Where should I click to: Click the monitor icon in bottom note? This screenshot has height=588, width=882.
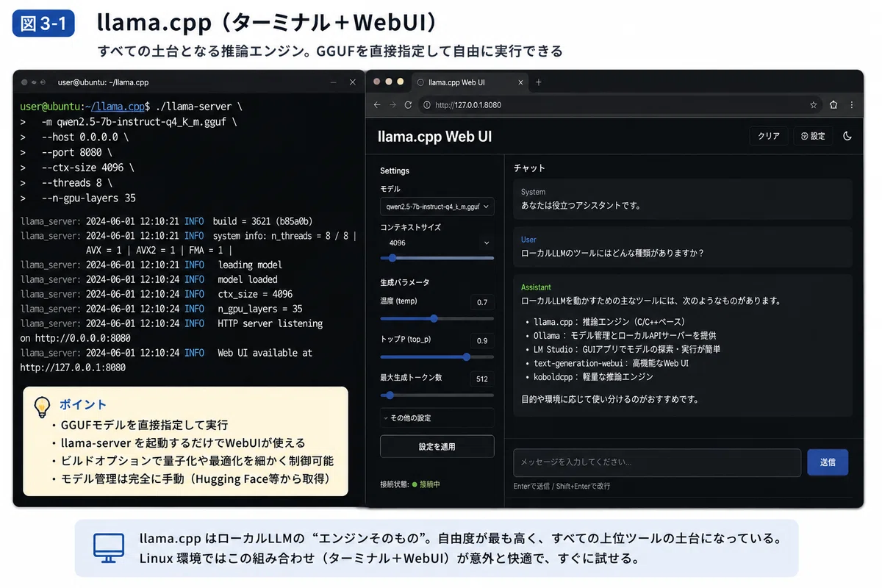pos(109,548)
